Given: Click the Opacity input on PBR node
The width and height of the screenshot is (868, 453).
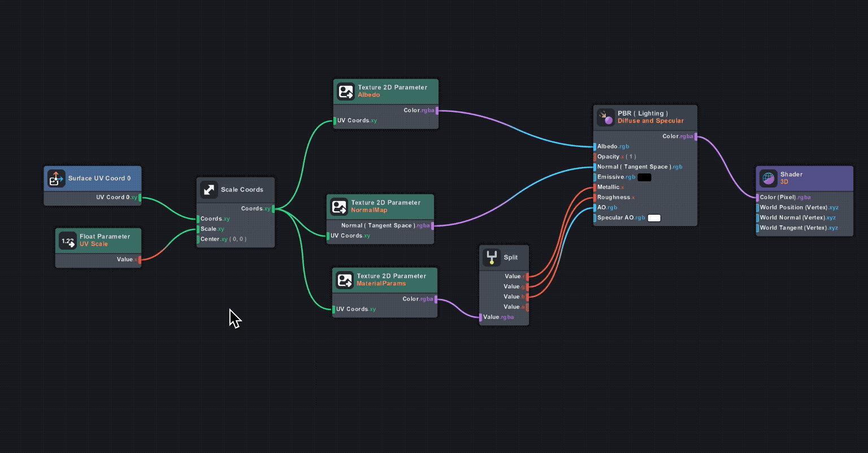Looking at the screenshot, I should (x=595, y=157).
